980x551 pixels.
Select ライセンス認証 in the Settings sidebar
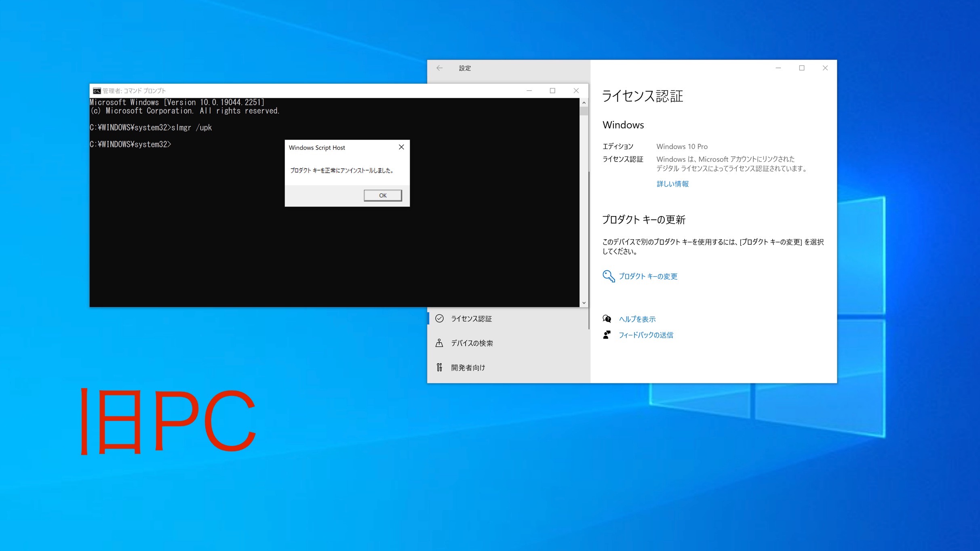pyautogui.click(x=472, y=319)
